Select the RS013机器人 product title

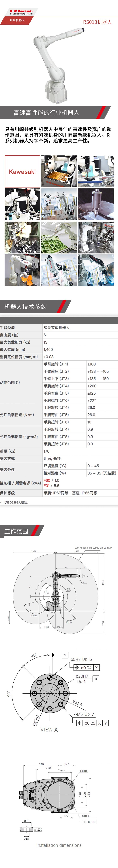coord(97,22)
